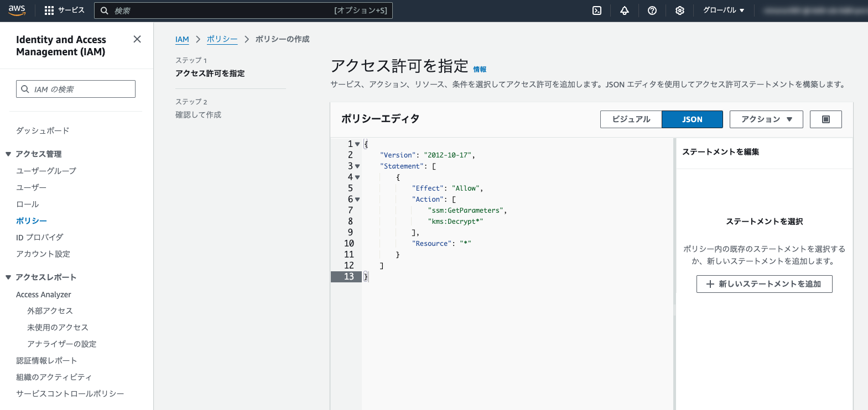
Task: Click the full-screen editor layout button
Action: point(826,119)
